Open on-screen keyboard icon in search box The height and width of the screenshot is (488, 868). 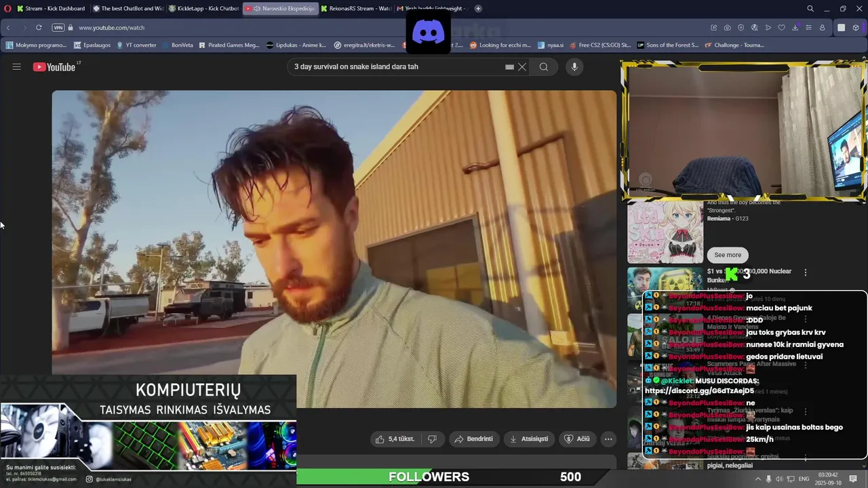(x=509, y=67)
